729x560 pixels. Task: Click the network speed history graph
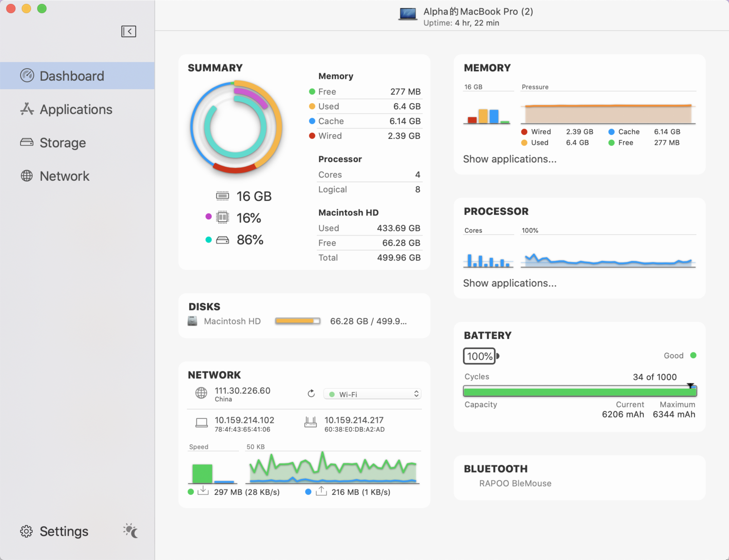pyautogui.click(x=333, y=467)
